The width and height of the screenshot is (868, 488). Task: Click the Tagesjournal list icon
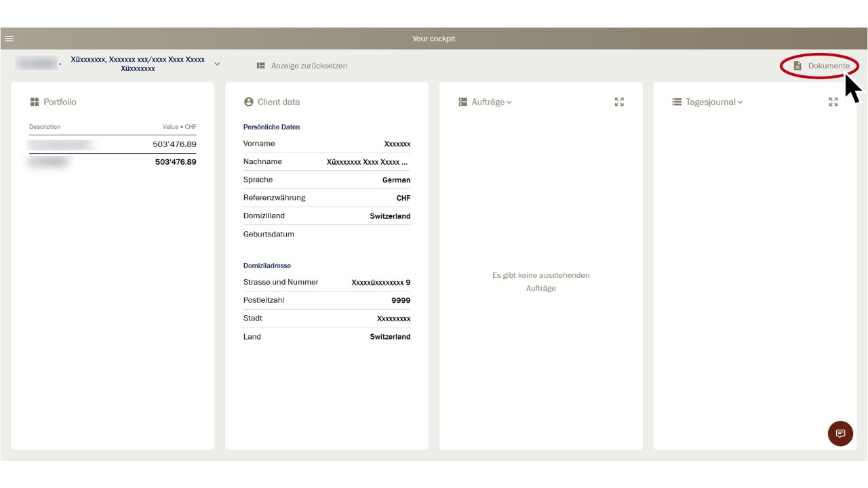pyautogui.click(x=677, y=102)
